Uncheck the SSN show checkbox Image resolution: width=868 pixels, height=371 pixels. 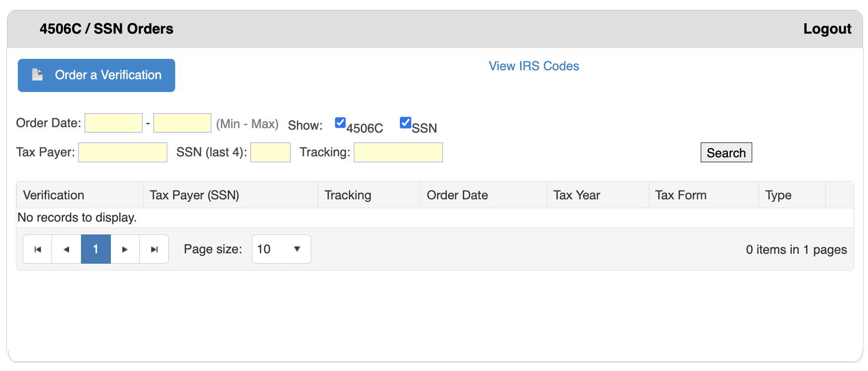pos(405,123)
